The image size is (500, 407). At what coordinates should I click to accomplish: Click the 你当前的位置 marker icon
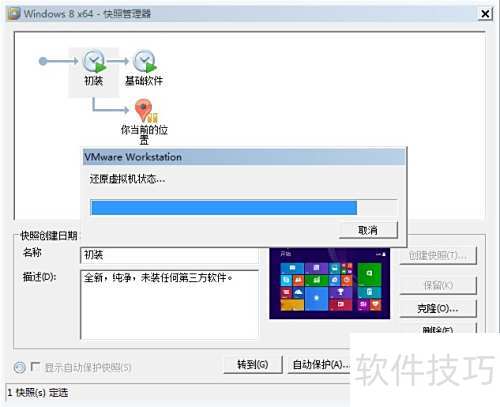pos(144,111)
